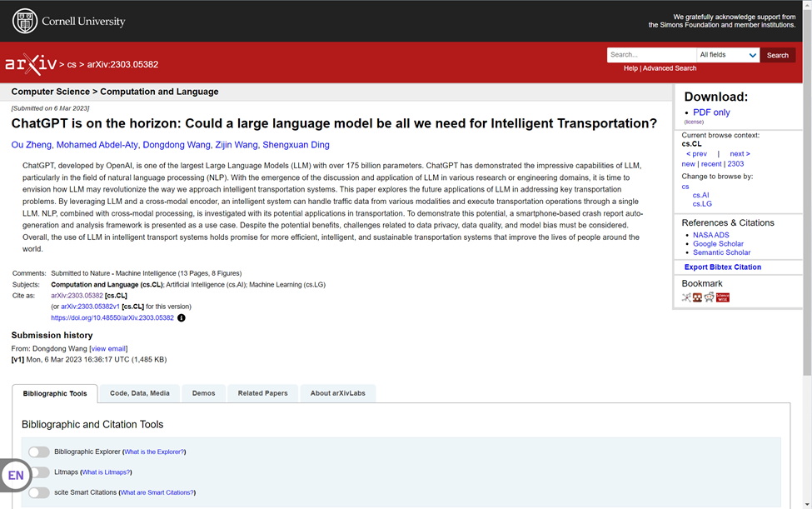Click the Computer Science heading text
Viewport: 812px width, 509px height.
click(x=50, y=92)
